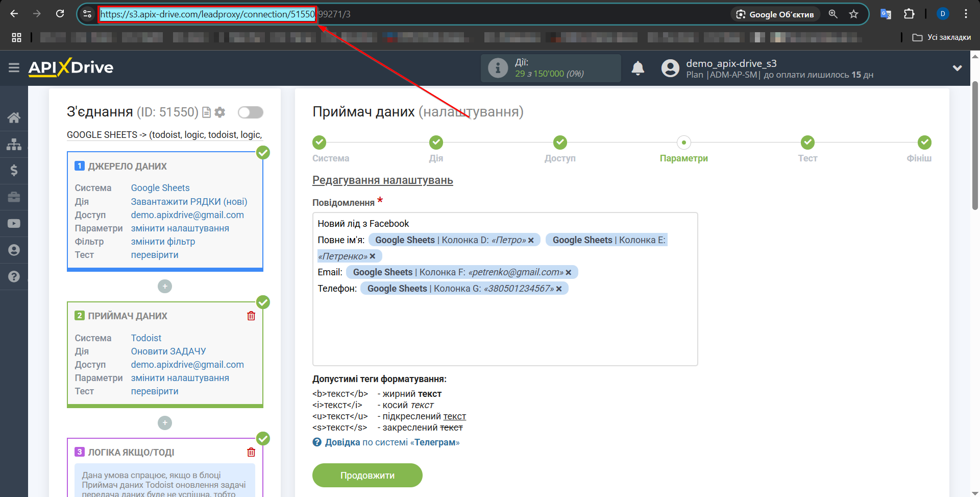Click receiver змінити налаштування link

coord(180,378)
